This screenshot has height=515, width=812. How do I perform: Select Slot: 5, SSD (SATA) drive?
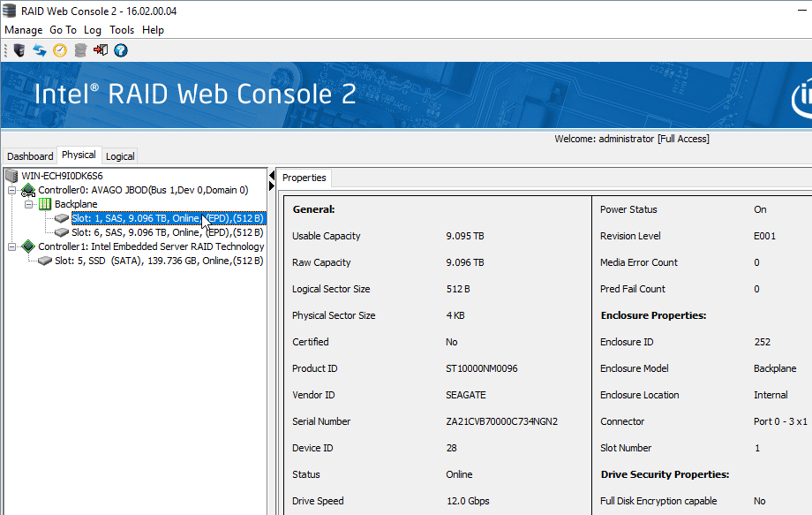(x=159, y=261)
